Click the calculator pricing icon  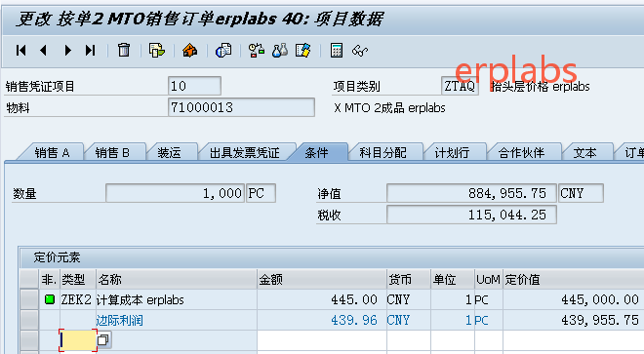(337, 50)
